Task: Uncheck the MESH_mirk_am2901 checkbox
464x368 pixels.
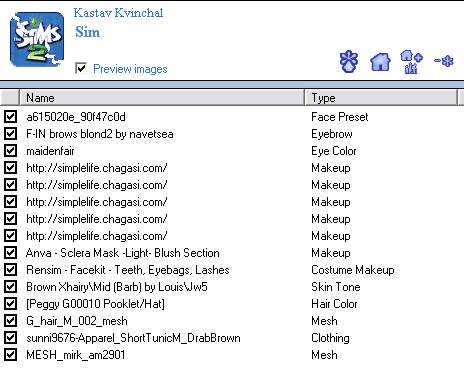Action: pos(10,355)
